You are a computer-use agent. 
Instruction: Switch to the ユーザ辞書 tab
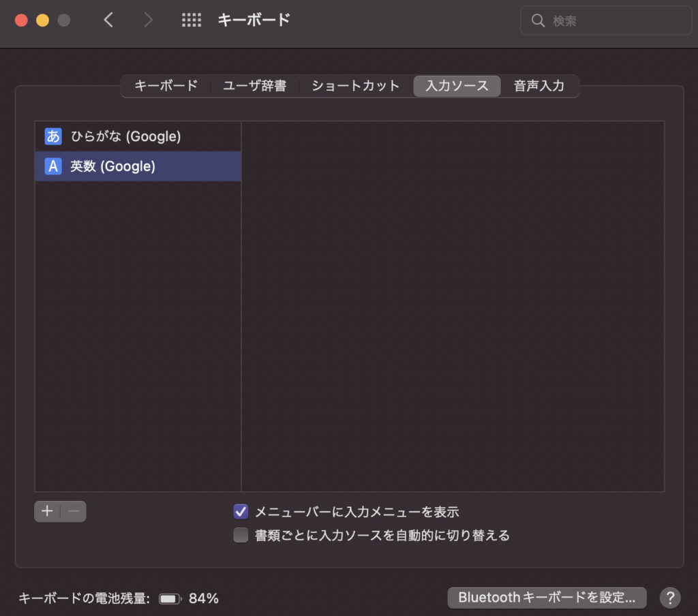255,86
